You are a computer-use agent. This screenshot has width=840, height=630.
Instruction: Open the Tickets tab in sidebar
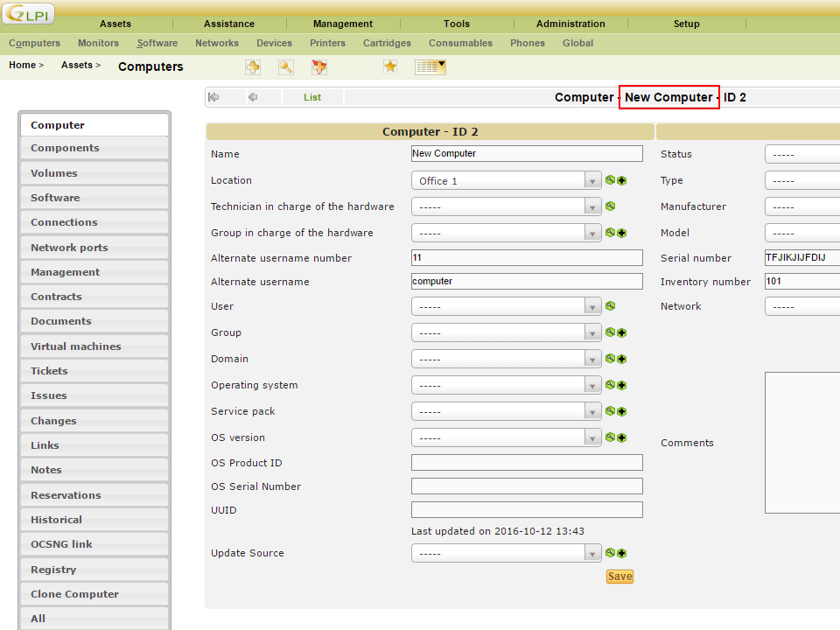tap(94, 371)
